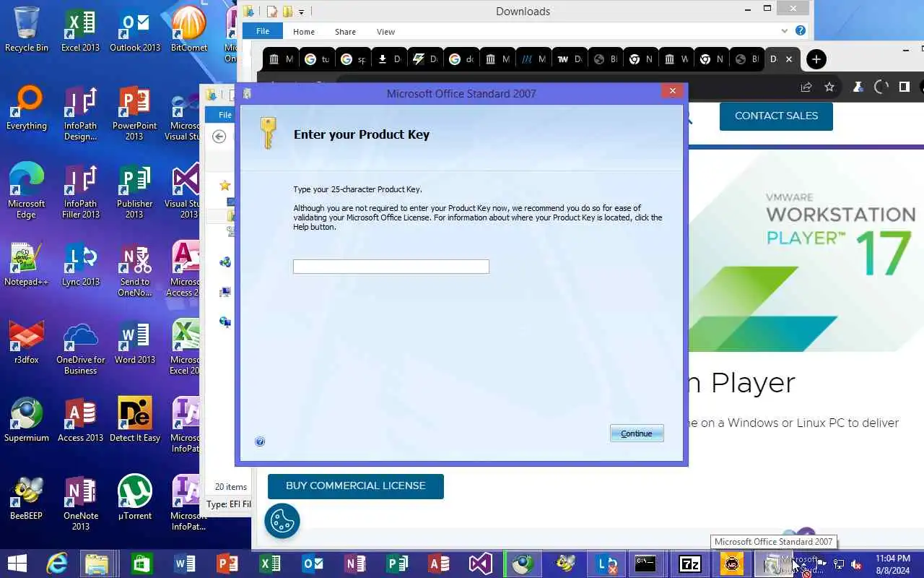
Task: Open Outlook 2013 desktop shortcut
Action: pyautogui.click(x=135, y=29)
